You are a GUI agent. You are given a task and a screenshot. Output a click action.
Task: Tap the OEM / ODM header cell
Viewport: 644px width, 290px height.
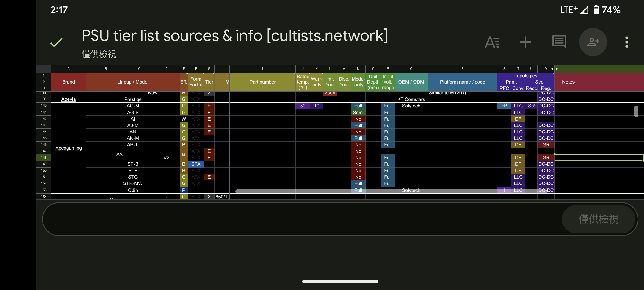coord(411,82)
